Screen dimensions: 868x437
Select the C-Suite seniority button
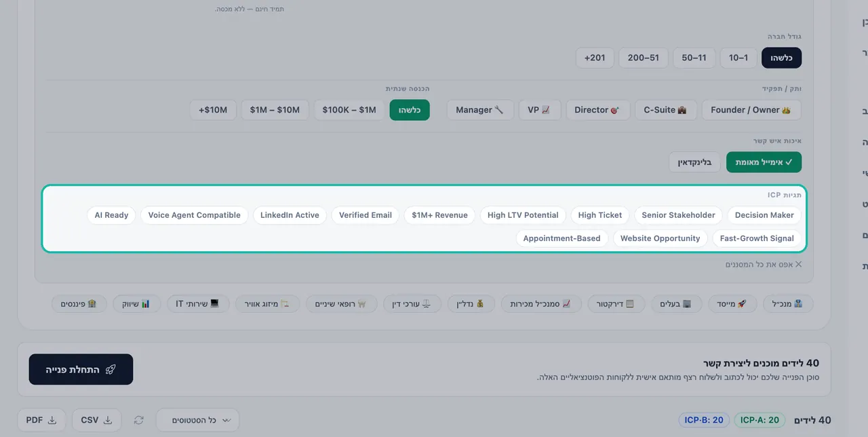(665, 110)
